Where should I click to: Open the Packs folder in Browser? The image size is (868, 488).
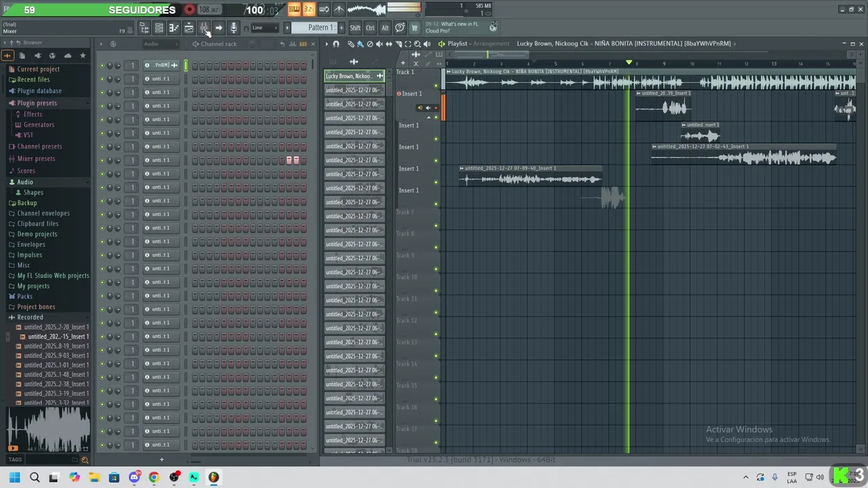coord(24,296)
